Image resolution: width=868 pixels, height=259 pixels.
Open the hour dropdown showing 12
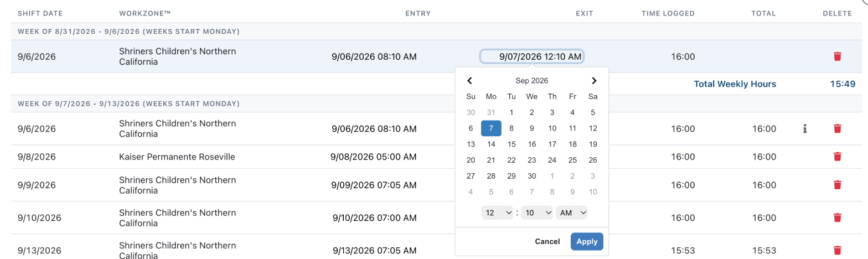[x=497, y=213]
